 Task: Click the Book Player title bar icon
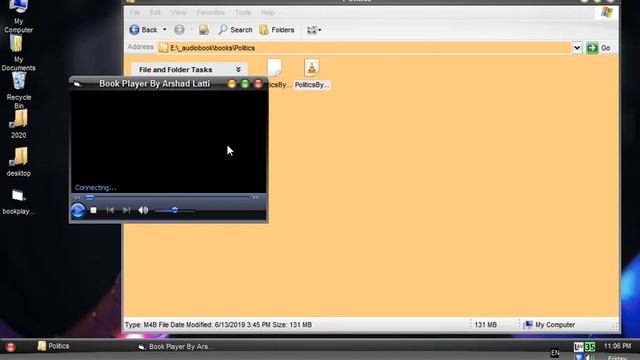tap(77, 84)
